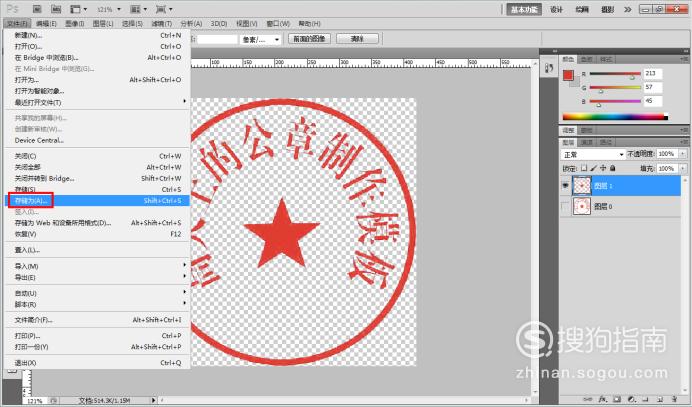Image resolution: width=692 pixels, height=407 pixels.
Task: Create a new layer icon
Action: click(x=659, y=399)
